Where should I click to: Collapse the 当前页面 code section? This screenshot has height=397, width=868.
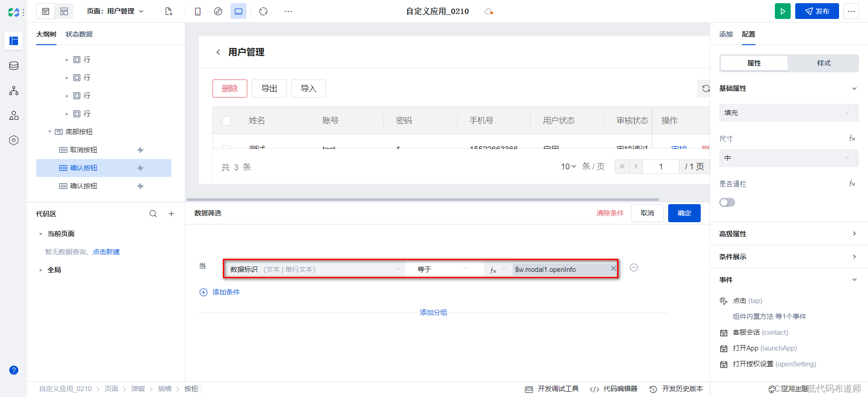click(41, 234)
